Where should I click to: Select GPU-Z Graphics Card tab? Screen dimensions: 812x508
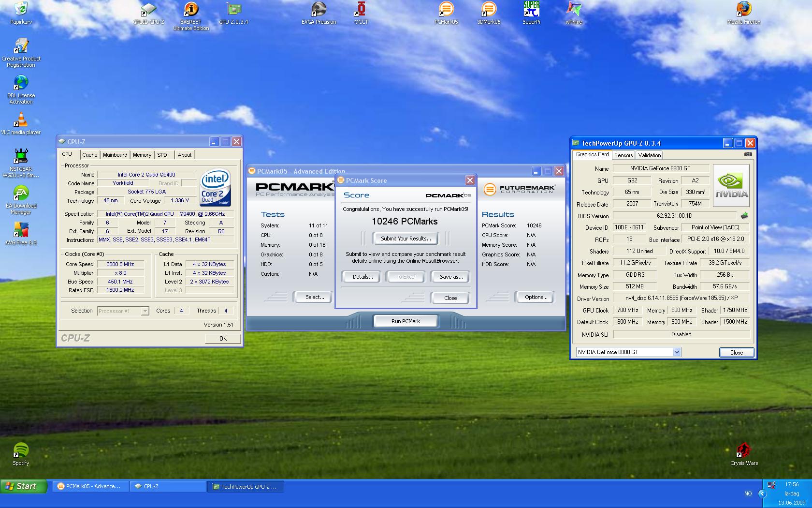point(592,154)
